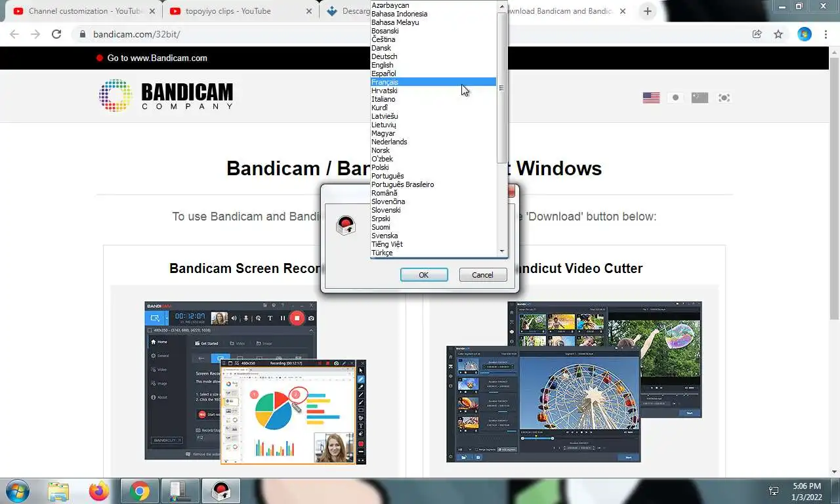The image size is (840, 504).
Task: Choose English from the language list
Action: [433, 65]
